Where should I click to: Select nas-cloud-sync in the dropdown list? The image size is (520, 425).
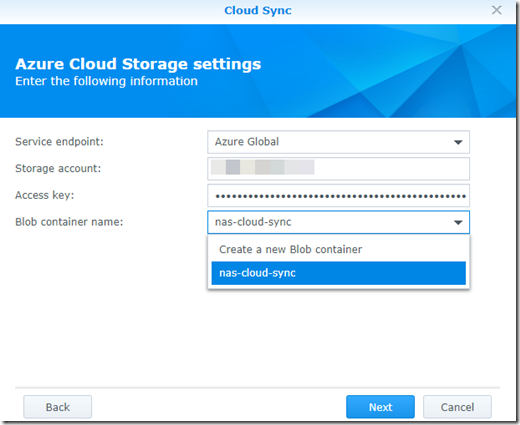(x=338, y=273)
